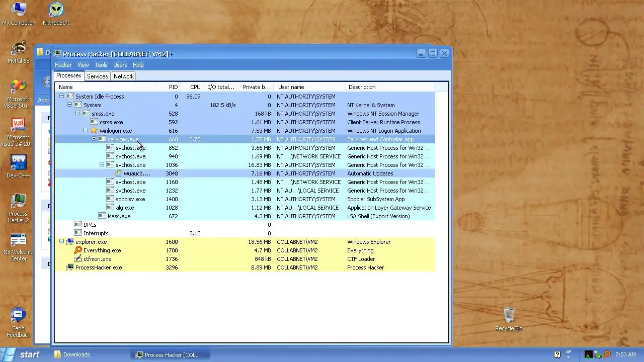Open the Help menu
Screen dimensions: 644x362
138,65
